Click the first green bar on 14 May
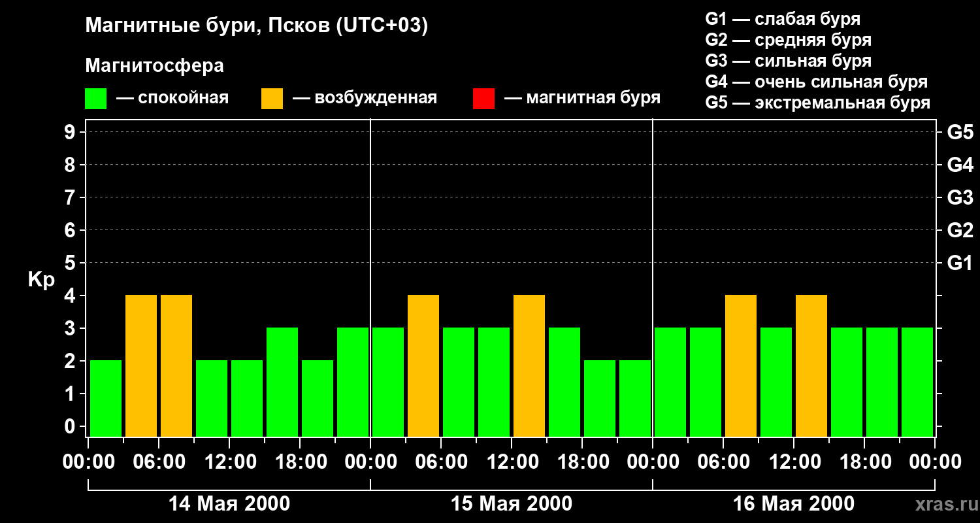Screen dimensions: 980x523 (106, 397)
